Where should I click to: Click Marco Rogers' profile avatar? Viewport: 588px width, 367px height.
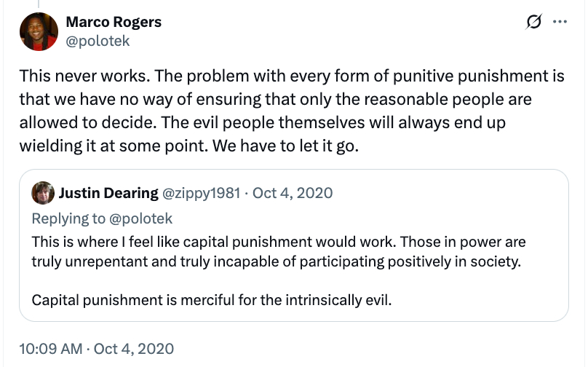(35, 31)
